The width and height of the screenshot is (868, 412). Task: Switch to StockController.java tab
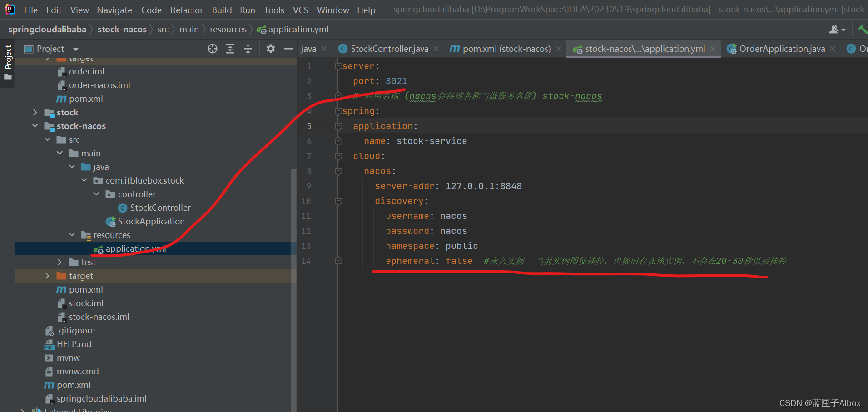click(389, 49)
